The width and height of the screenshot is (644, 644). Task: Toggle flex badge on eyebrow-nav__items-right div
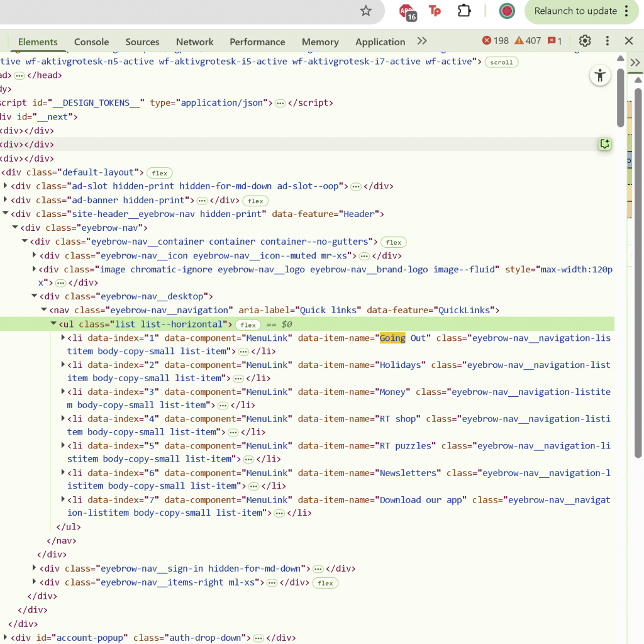click(x=325, y=583)
